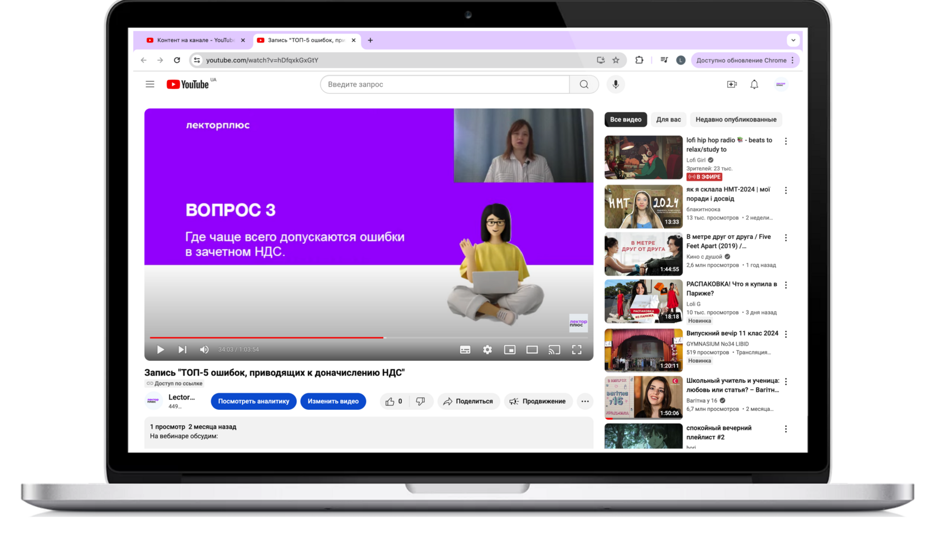Open РАСПАКОВКА Что я купила в Париже title
Image resolution: width=936 pixels, height=560 pixels.
(x=732, y=289)
